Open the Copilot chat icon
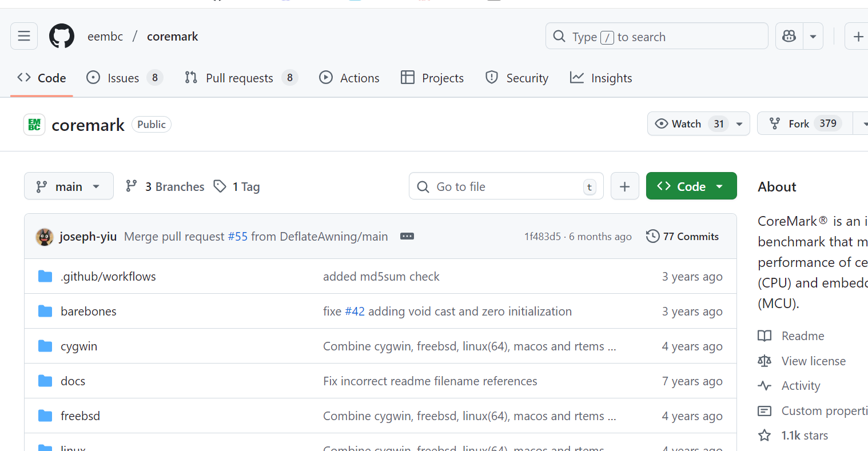 (x=789, y=37)
